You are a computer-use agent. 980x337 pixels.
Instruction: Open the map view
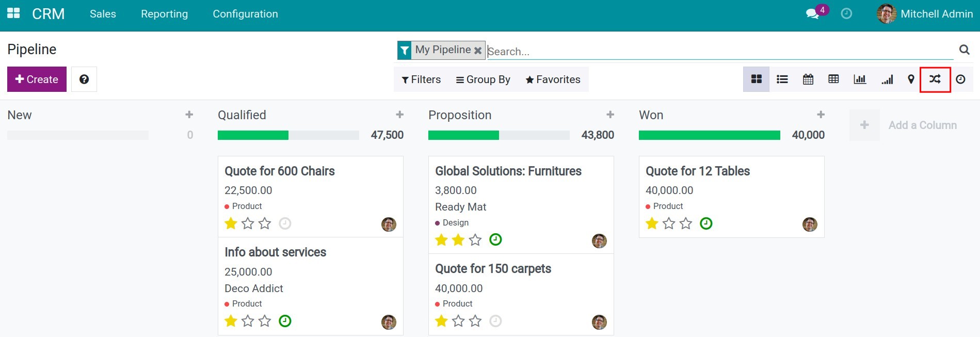(911, 79)
